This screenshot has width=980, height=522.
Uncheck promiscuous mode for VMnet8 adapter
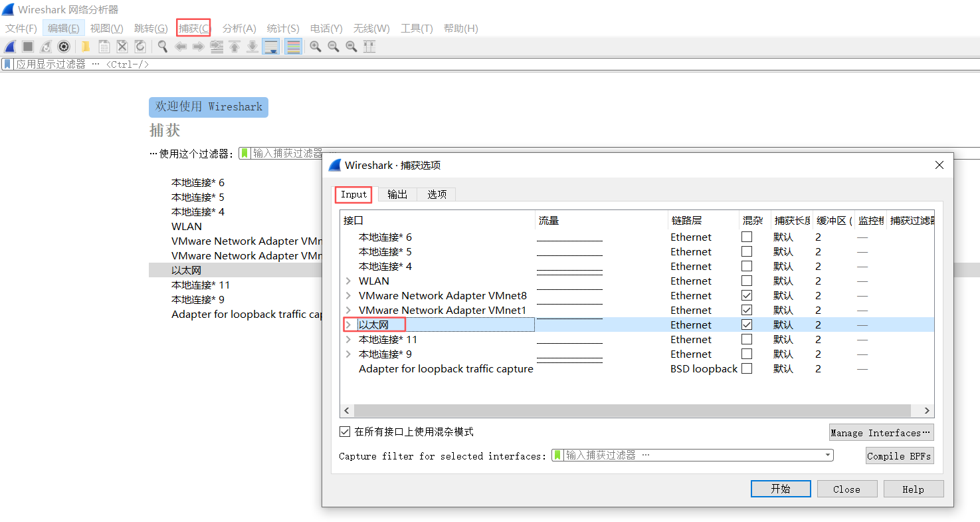pos(747,295)
